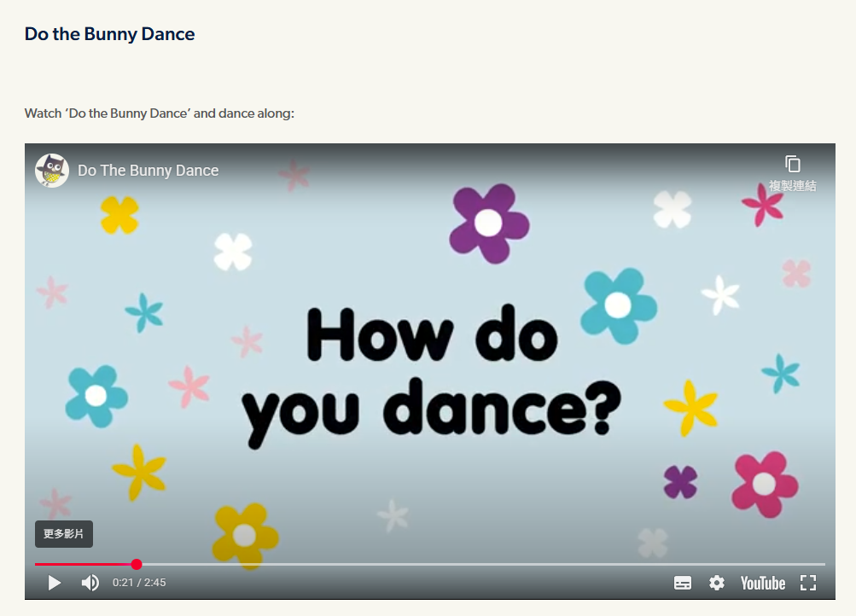Mute the video using the speaker icon
The height and width of the screenshot is (616, 856).
coord(90,583)
